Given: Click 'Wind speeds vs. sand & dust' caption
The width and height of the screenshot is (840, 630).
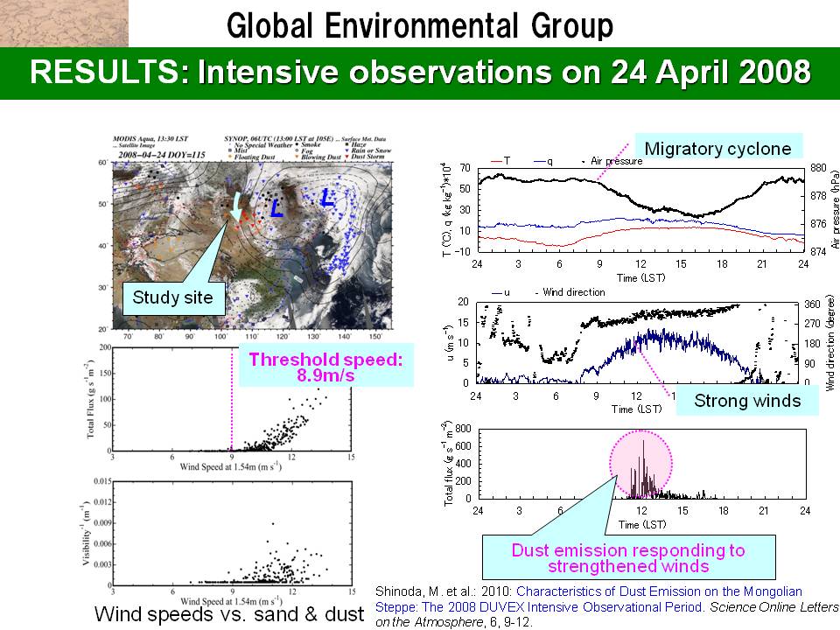Looking at the screenshot, I should pyautogui.click(x=228, y=614).
